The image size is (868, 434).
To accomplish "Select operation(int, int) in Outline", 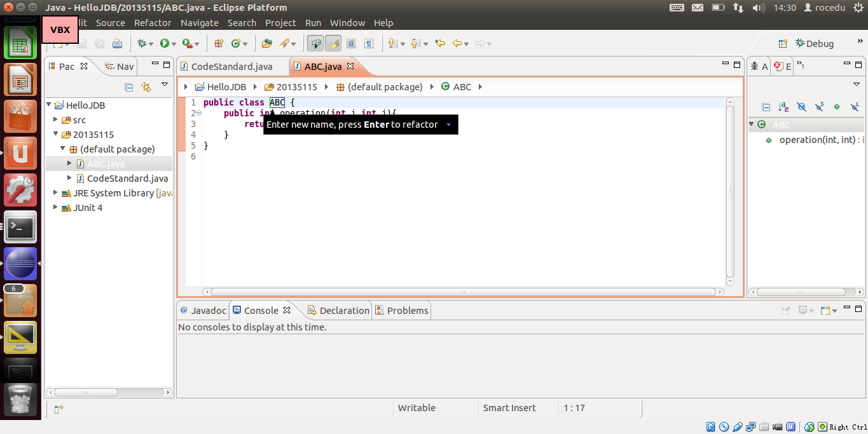I will pyautogui.click(x=816, y=140).
